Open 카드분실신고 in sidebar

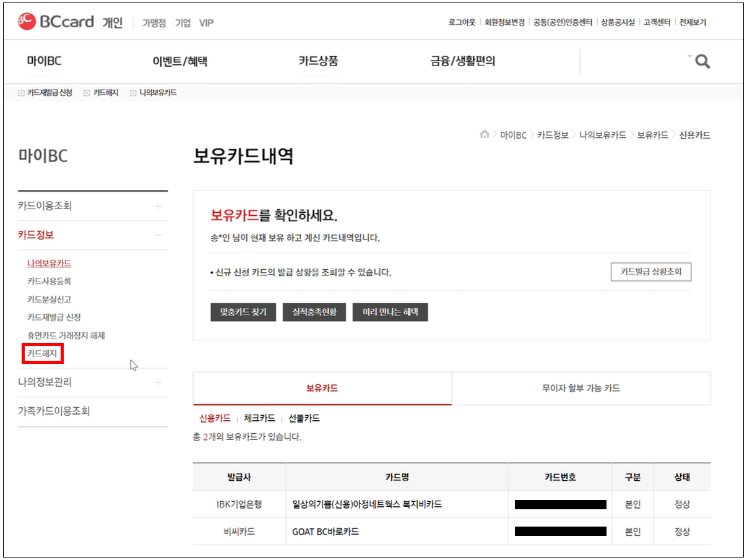50,299
